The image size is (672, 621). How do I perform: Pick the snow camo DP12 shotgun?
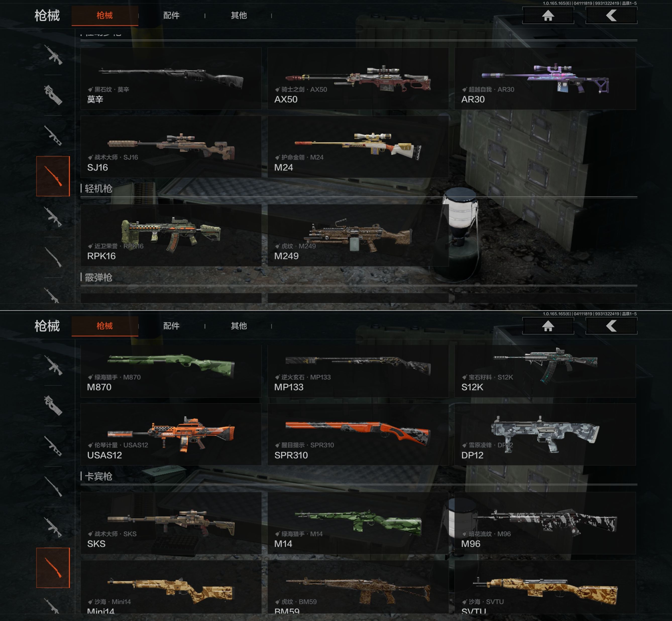coord(545,434)
